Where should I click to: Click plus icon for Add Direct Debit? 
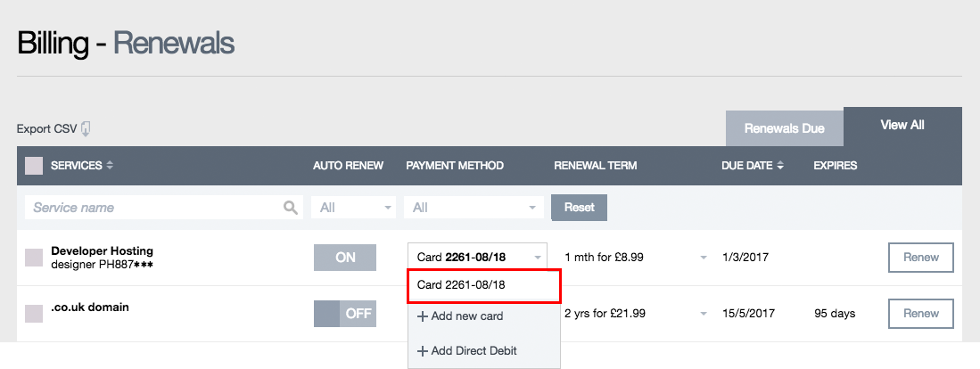click(x=422, y=351)
